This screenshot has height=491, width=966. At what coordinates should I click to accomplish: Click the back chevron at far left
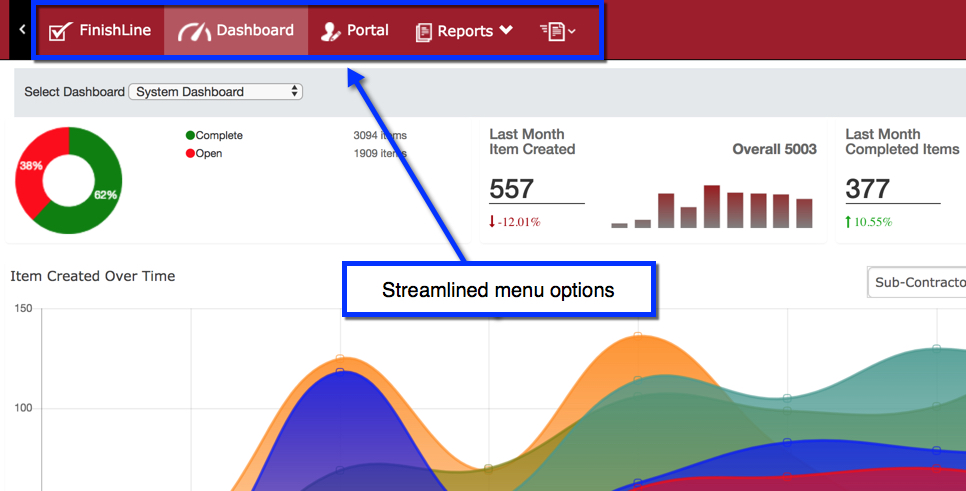pos(22,31)
